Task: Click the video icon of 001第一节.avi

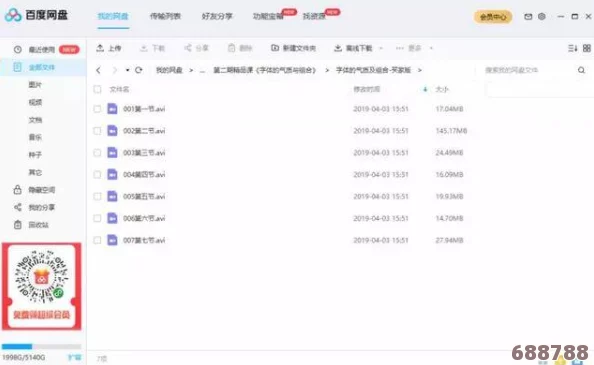Action: point(112,109)
